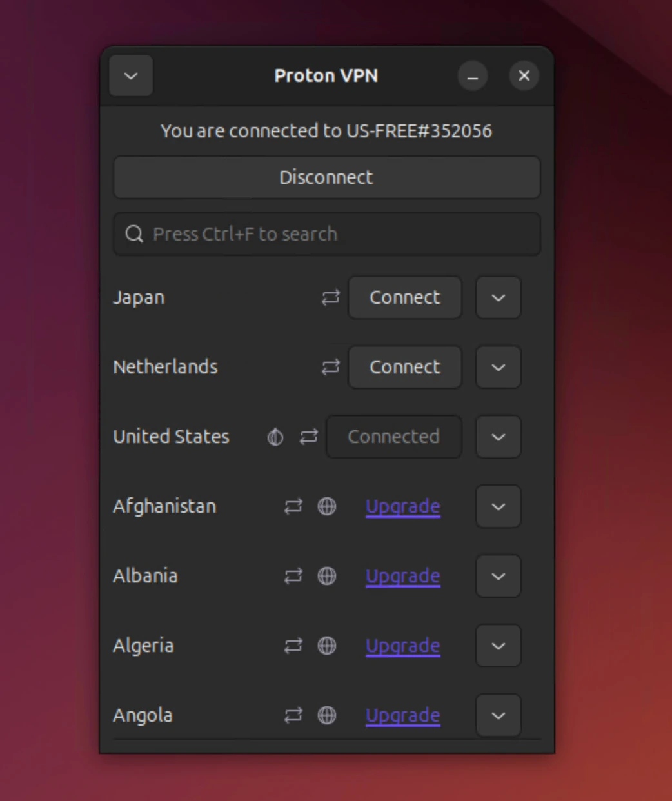Click the P2P icon next to United States
Viewport: 672px width, 801px height.
(308, 437)
